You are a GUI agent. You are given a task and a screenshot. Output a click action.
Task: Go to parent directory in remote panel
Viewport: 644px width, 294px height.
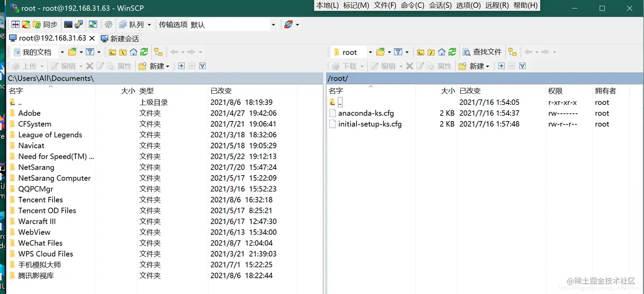(420, 52)
